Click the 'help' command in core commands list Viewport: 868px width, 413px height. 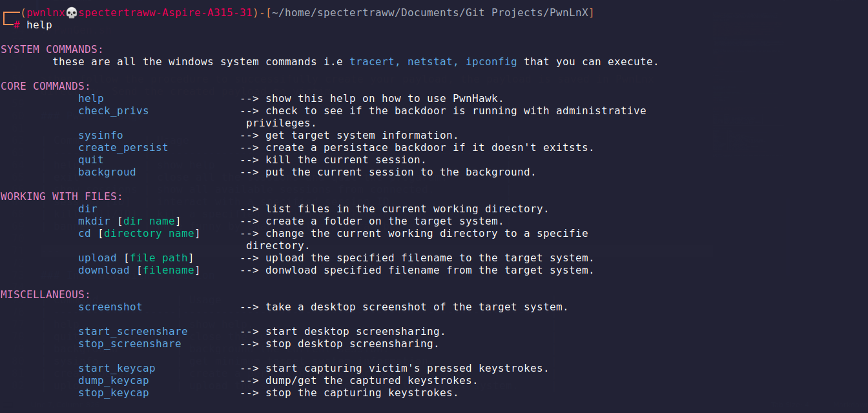pos(91,99)
